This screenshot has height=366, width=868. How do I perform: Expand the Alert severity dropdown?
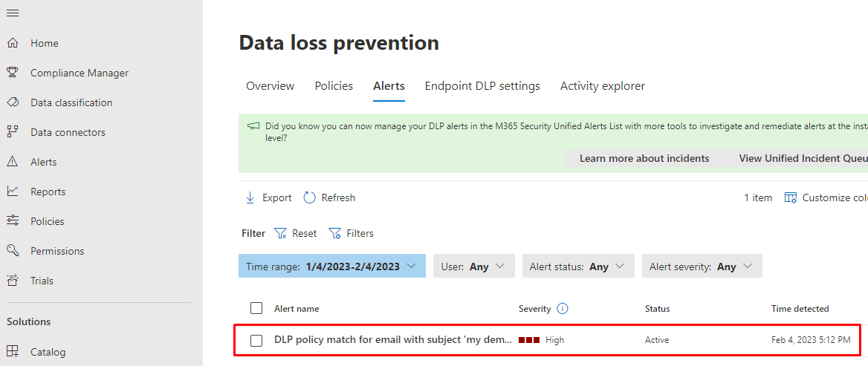pos(702,267)
